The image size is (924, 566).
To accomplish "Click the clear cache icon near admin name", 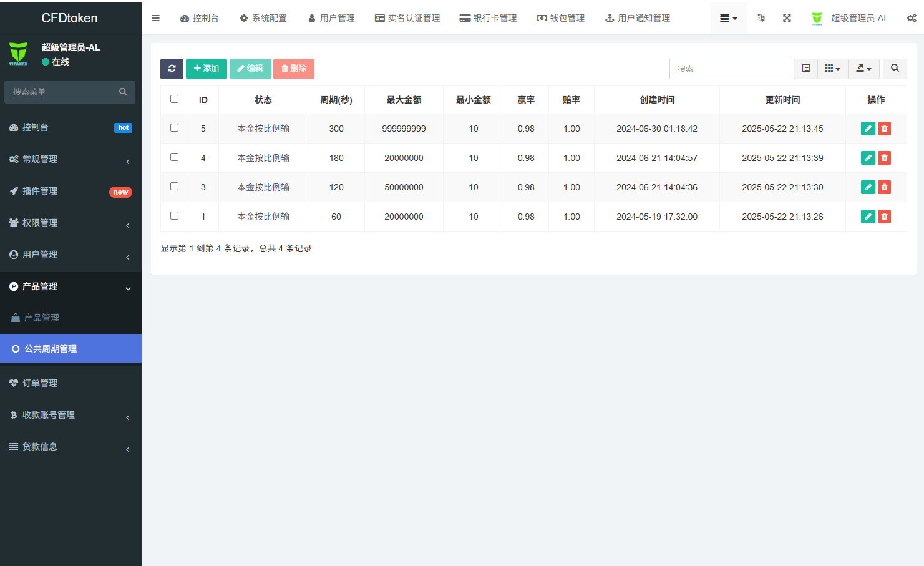I will coord(761,18).
